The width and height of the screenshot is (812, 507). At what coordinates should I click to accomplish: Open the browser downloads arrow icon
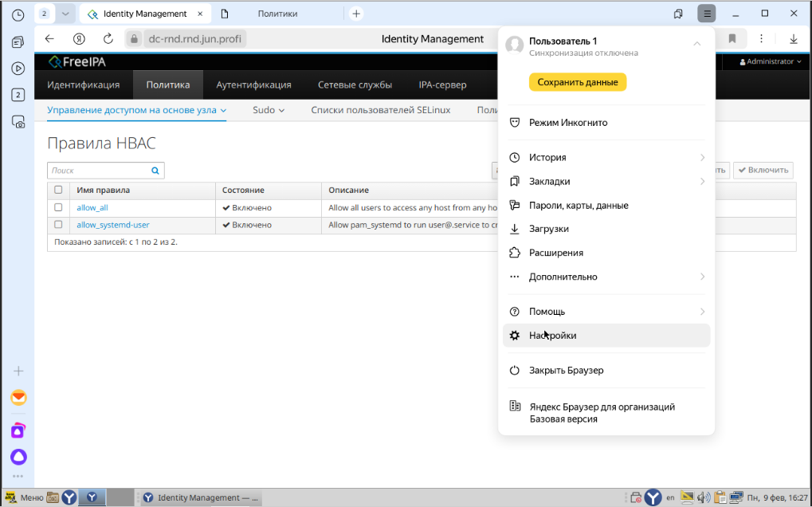(793, 39)
